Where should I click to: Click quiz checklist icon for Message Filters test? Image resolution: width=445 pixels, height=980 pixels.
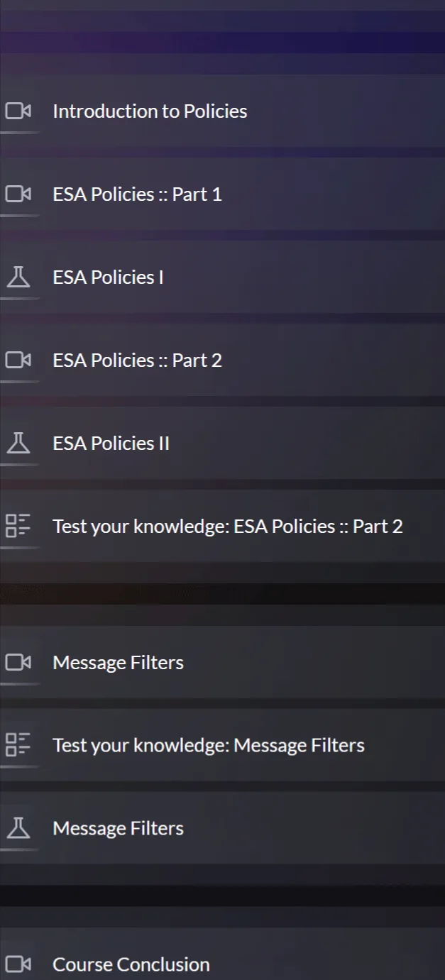click(18, 746)
